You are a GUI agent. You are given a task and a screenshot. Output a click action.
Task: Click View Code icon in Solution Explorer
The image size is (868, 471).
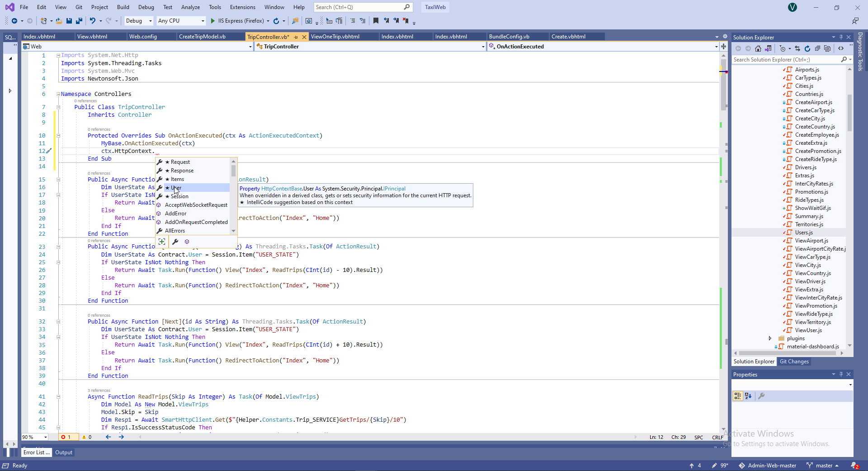[841, 48]
